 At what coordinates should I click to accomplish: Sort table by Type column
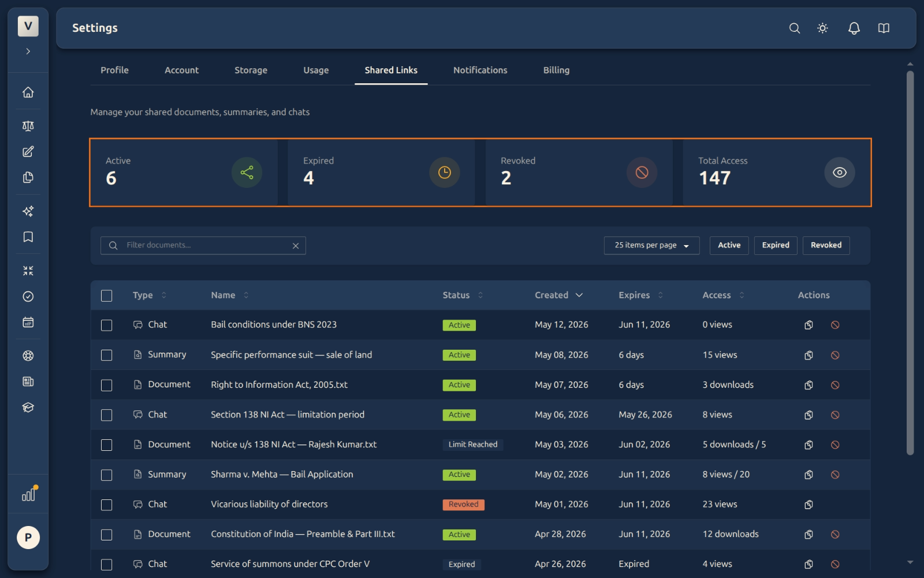coord(149,295)
